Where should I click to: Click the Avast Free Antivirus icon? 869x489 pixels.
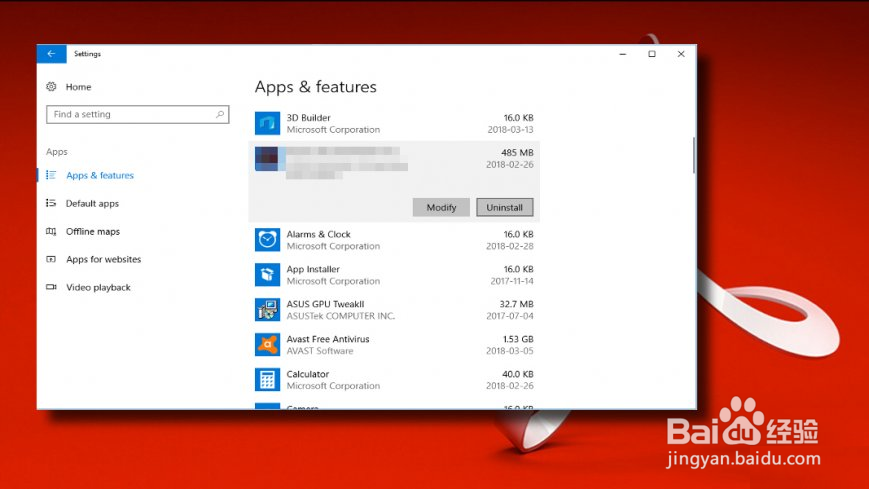coord(267,344)
